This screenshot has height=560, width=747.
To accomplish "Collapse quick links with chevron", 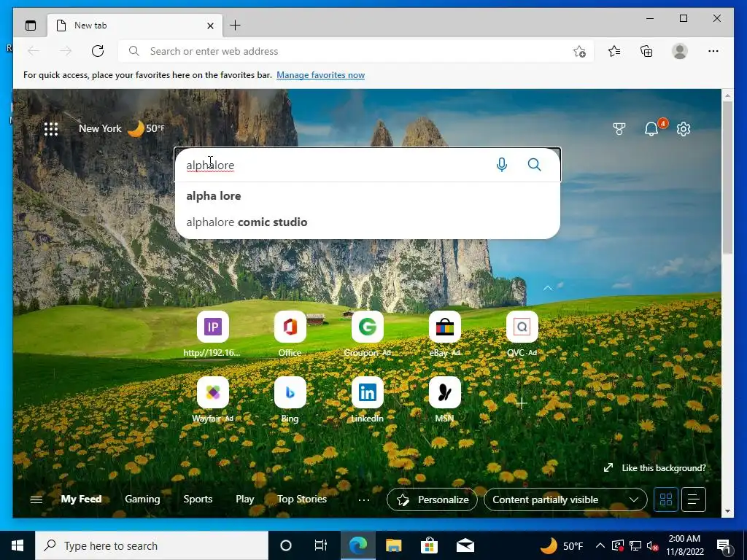I will (548, 287).
